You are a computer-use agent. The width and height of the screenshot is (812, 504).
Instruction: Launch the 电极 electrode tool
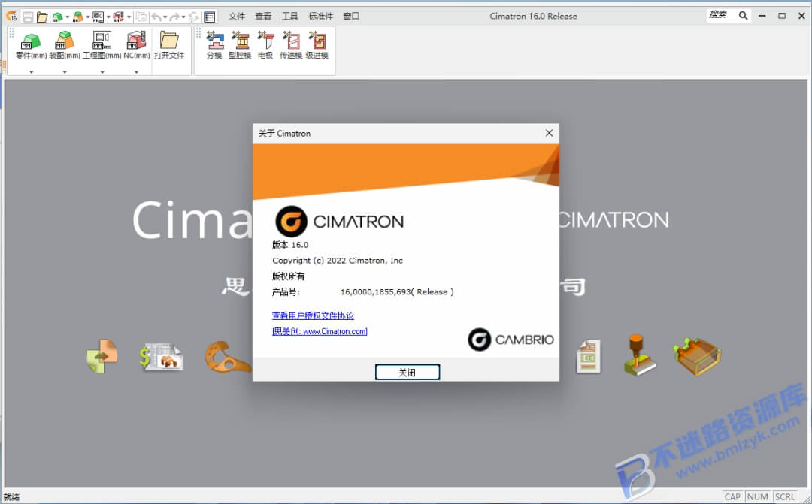(265, 45)
